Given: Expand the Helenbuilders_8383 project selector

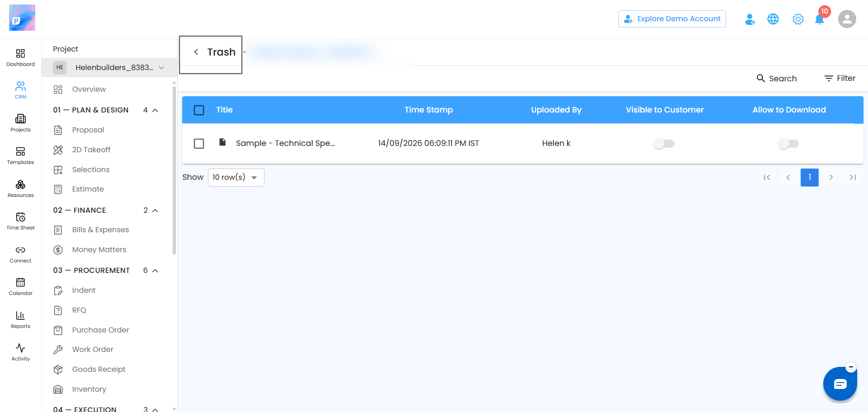Looking at the screenshot, I should (109, 67).
